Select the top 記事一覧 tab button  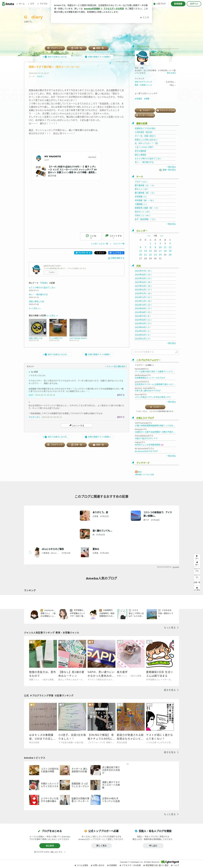pyautogui.click(x=77, y=48)
